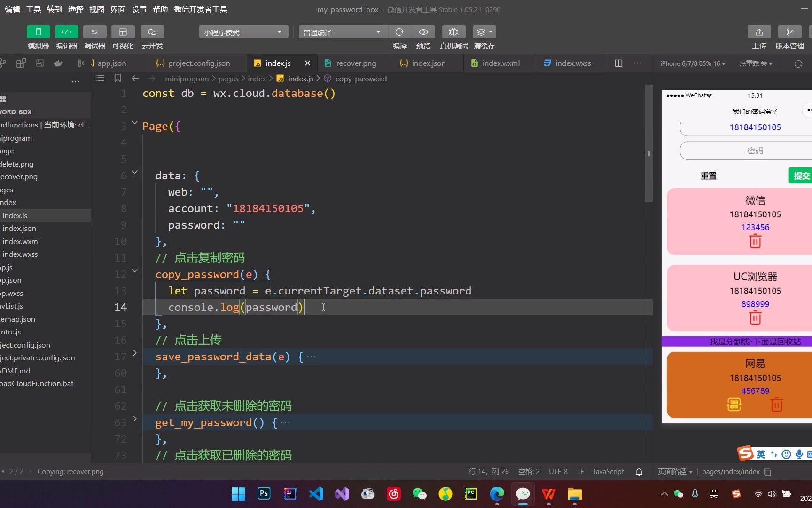
Task: Click the UTF-8 encoding in status bar
Action: (558, 472)
